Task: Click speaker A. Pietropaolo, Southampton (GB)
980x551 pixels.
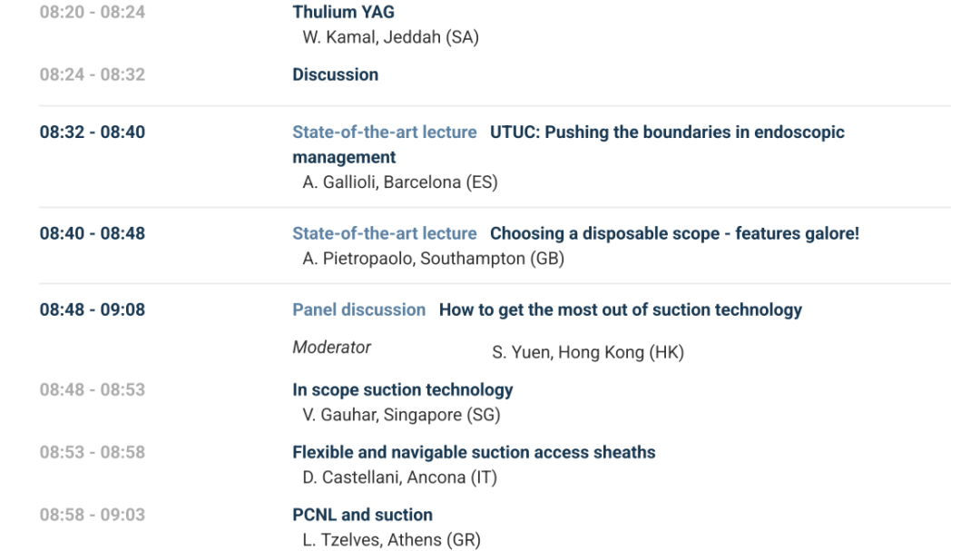Action: coord(433,259)
